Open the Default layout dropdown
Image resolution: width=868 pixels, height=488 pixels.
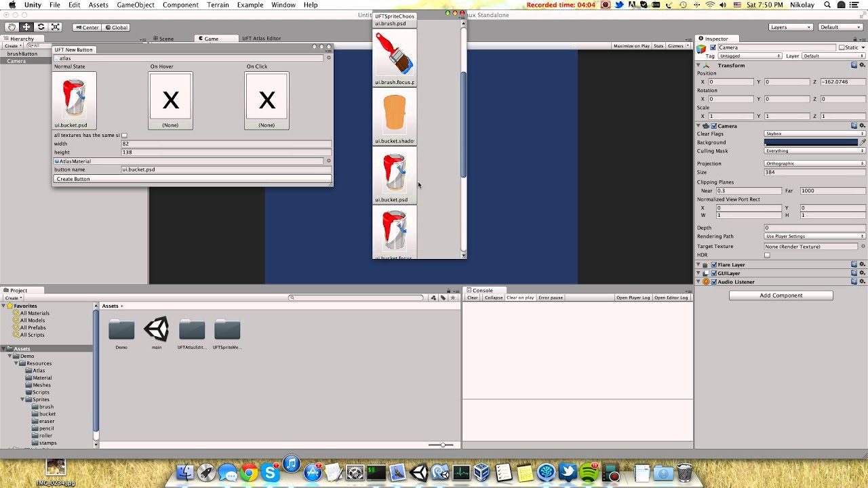coord(840,27)
